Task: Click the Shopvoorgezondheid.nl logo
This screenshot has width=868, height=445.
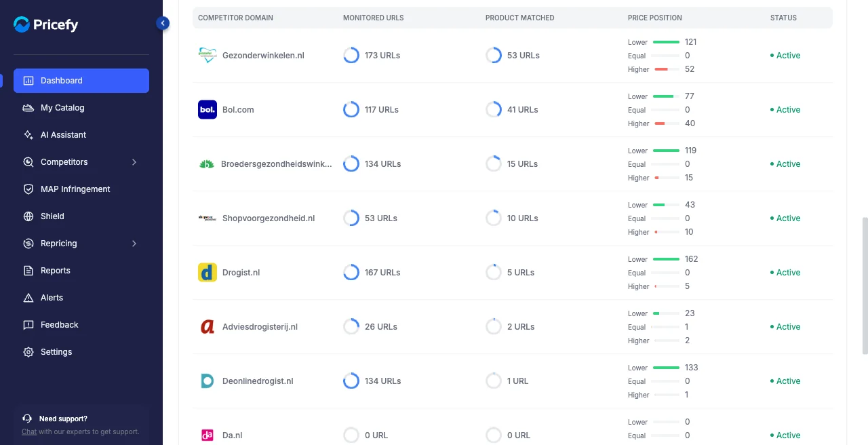Action: [208, 218]
